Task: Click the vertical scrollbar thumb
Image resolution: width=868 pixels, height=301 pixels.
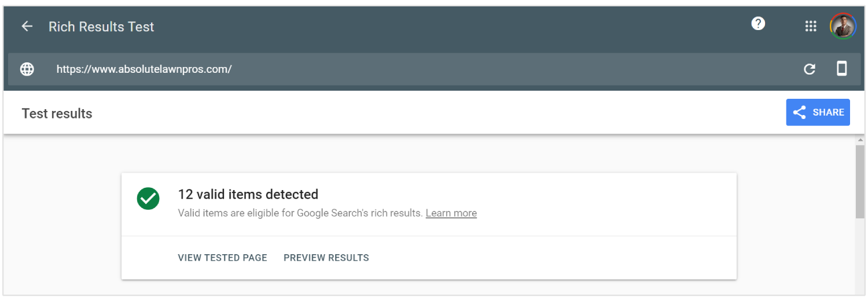Action: (860, 181)
